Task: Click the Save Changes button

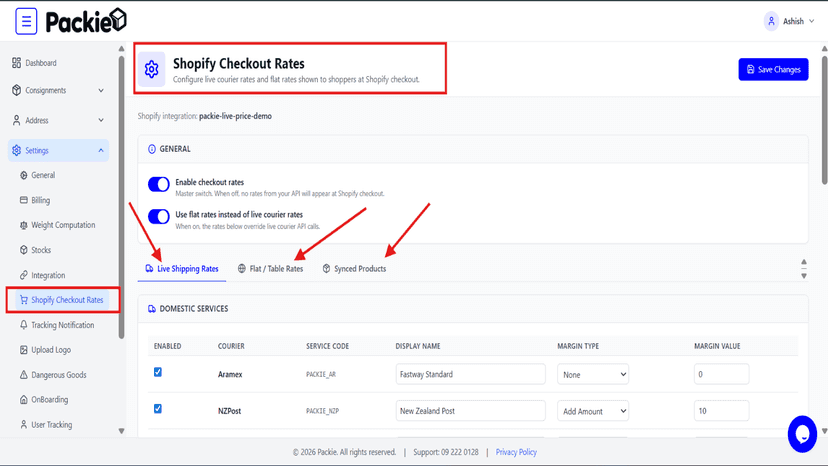Action: point(773,69)
